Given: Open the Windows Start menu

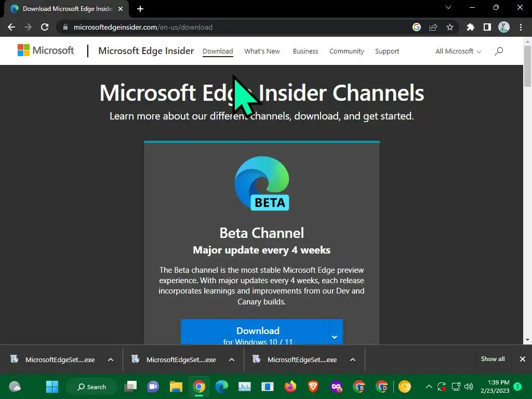Looking at the screenshot, I should (x=52, y=387).
